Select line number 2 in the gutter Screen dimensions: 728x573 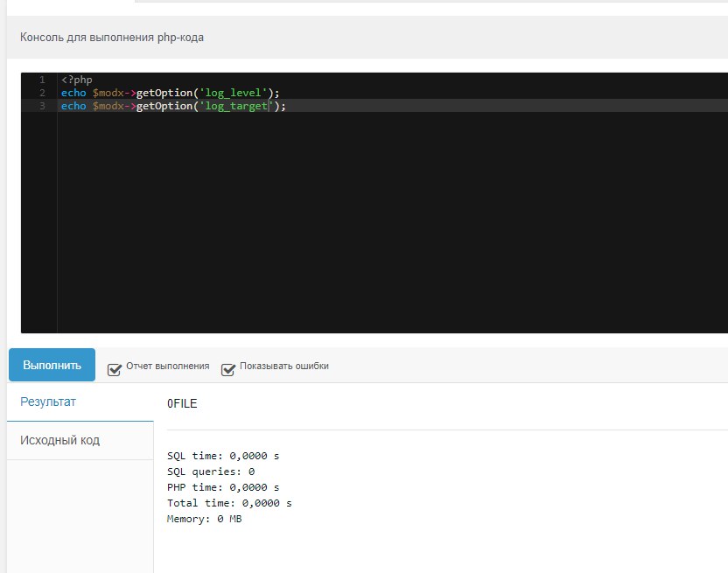[x=42, y=93]
